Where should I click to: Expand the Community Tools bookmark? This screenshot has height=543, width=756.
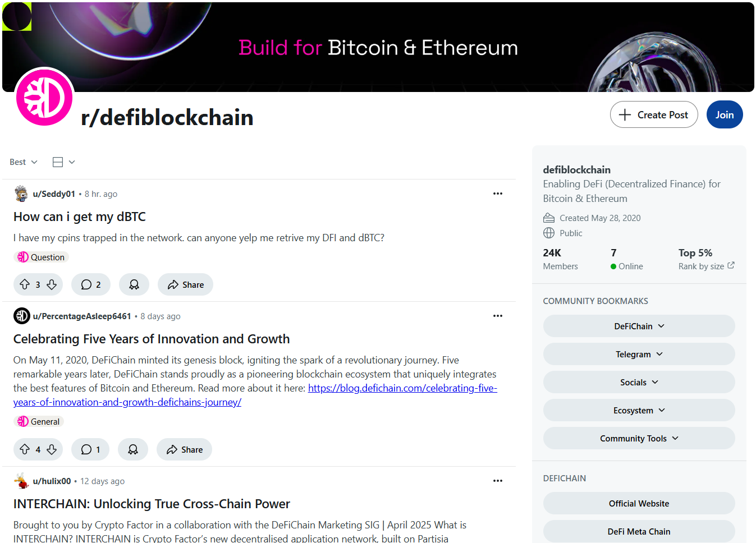click(x=639, y=438)
